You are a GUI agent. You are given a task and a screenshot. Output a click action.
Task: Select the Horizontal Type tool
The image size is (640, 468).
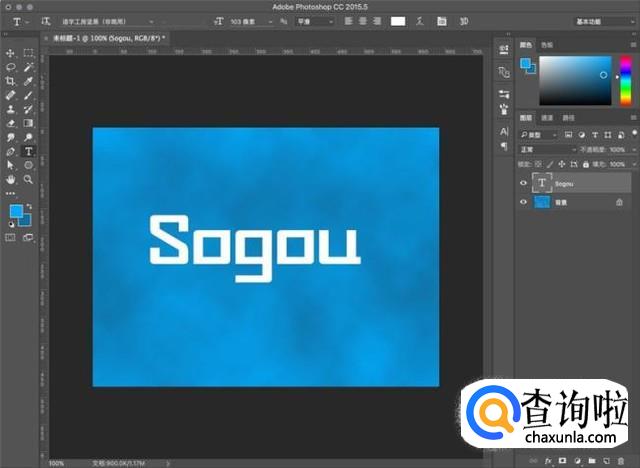(x=28, y=151)
